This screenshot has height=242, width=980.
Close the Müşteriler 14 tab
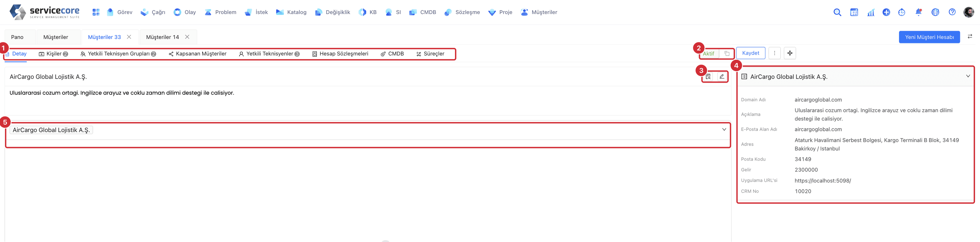pyautogui.click(x=187, y=37)
